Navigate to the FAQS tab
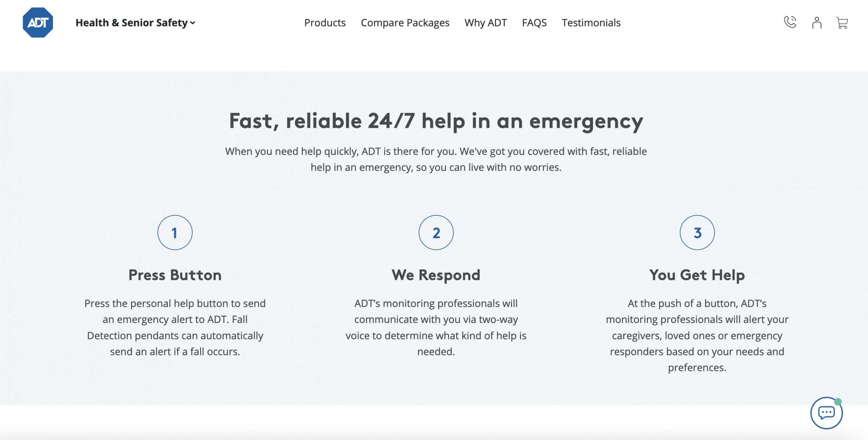The width and height of the screenshot is (868, 440). (534, 22)
